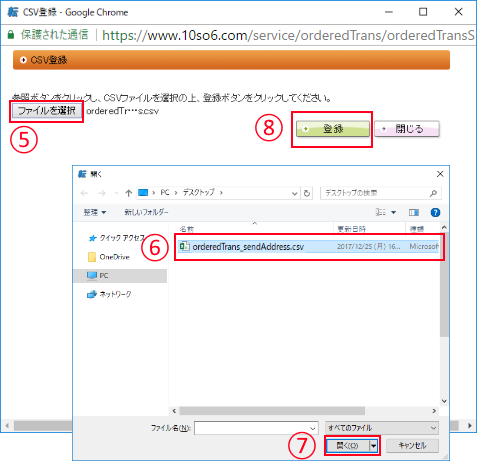Viewport: 477px width, 461px height.
Task: Select orderedTrans_sendAddress.csv in file list
Action: (308, 247)
